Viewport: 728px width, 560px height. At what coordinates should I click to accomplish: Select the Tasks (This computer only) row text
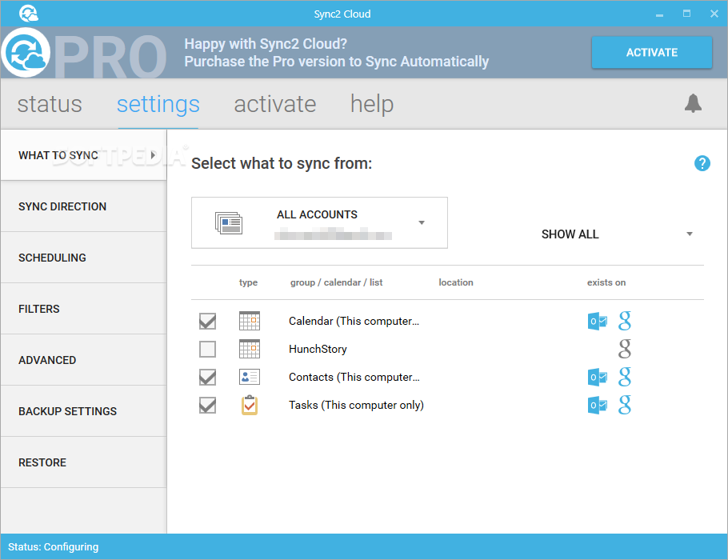tap(356, 405)
